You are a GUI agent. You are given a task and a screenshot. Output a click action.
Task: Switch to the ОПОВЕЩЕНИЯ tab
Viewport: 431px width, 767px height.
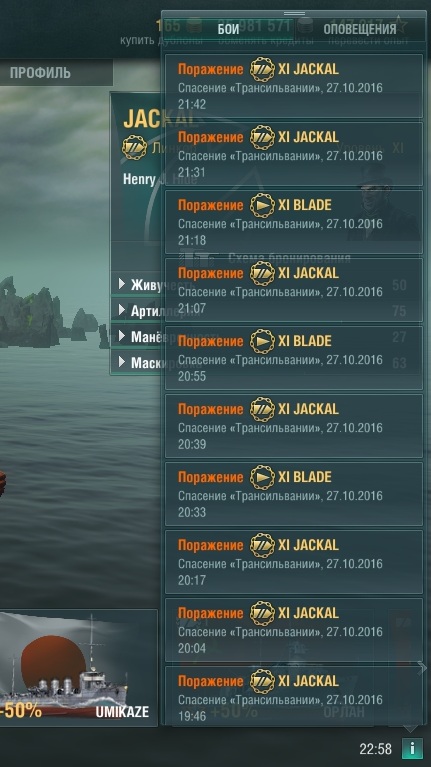click(360, 29)
